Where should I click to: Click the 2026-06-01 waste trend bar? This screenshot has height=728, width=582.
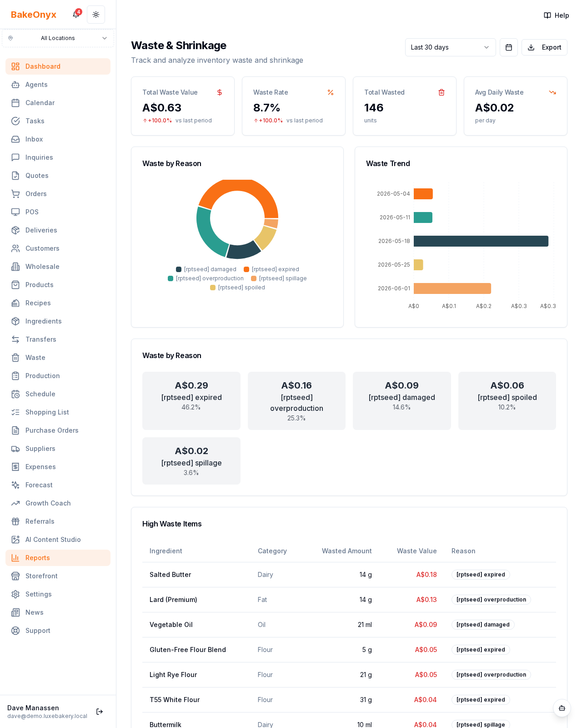pyautogui.click(x=452, y=288)
